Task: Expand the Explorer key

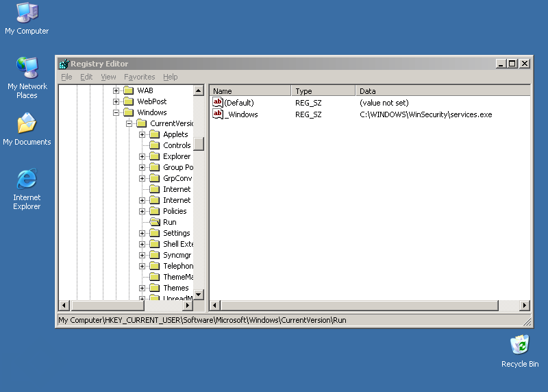Action: point(142,157)
